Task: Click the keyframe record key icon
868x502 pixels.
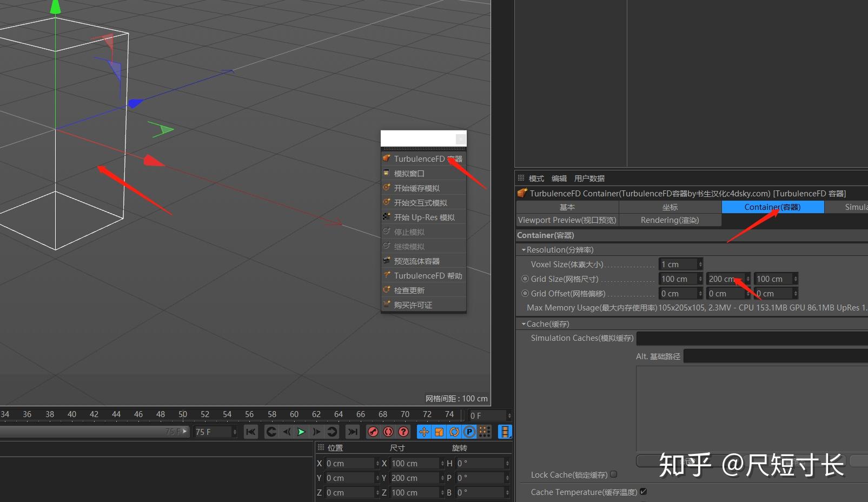Action: tap(373, 432)
